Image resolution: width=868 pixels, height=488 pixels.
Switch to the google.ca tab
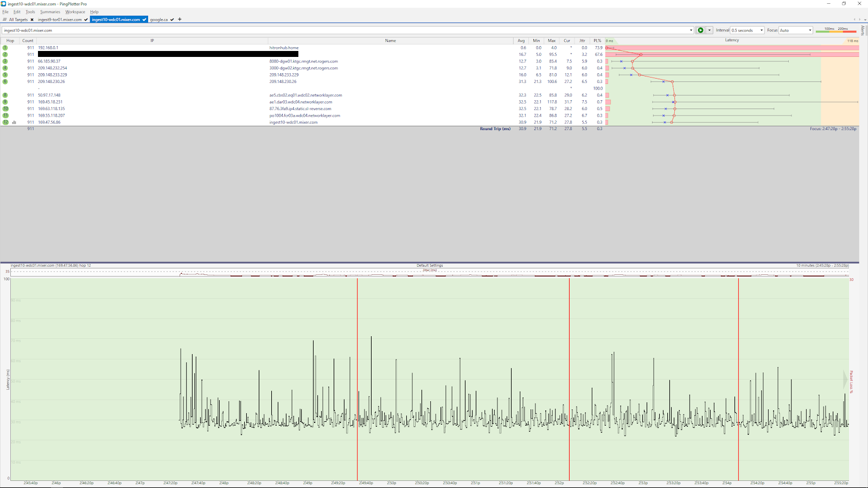[x=159, y=20]
